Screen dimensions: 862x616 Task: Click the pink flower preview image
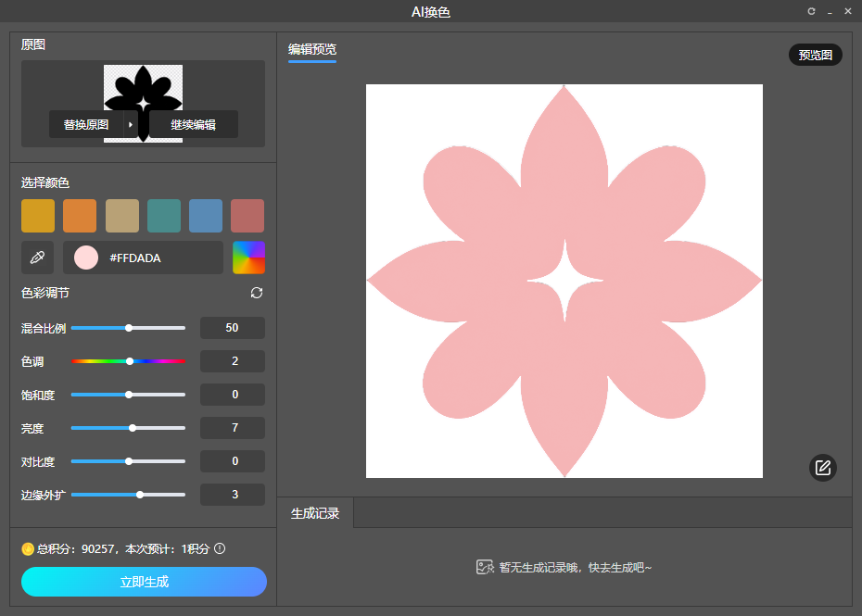564,281
